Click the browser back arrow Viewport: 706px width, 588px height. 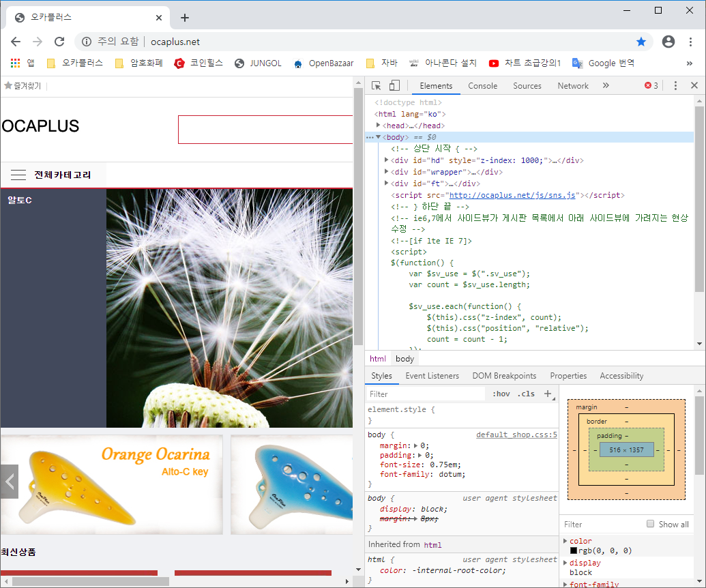pos(16,42)
